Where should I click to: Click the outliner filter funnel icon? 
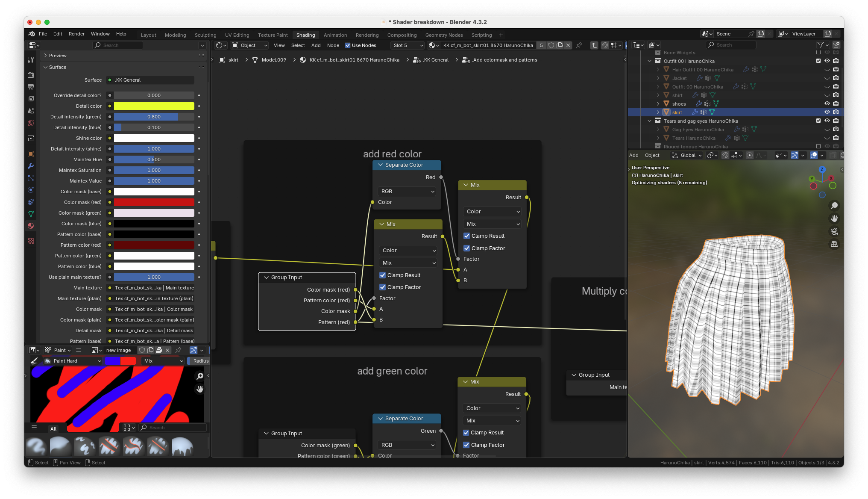pos(820,45)
